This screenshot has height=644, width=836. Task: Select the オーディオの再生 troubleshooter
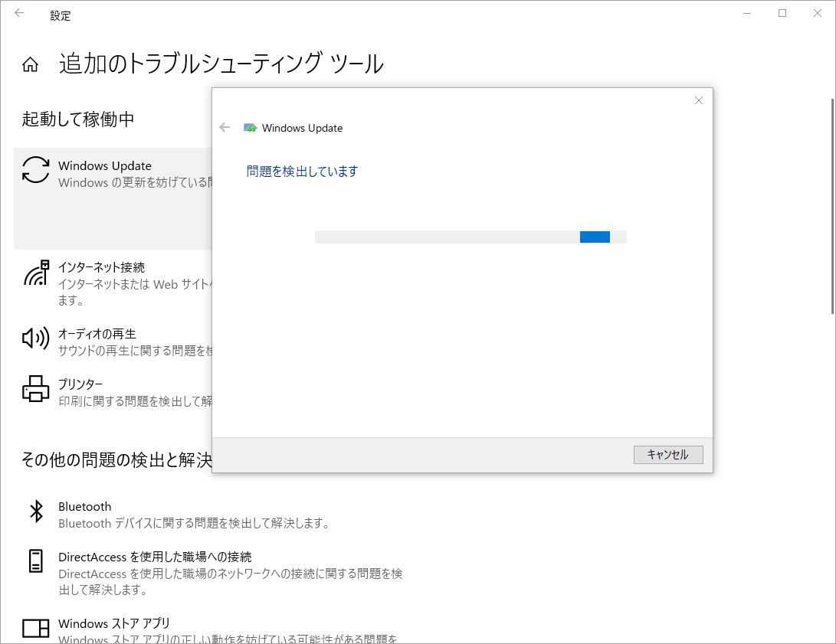pyautogui.click(x=113, y=342)
